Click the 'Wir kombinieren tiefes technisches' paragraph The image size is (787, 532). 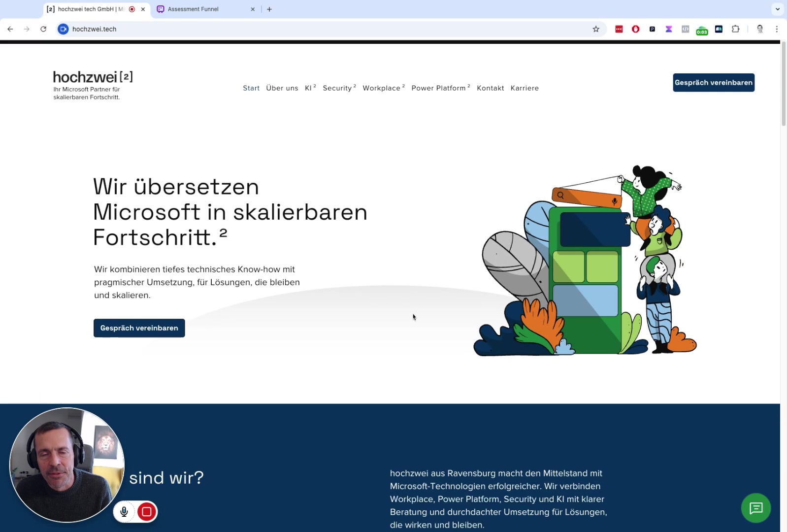(197, 282)
